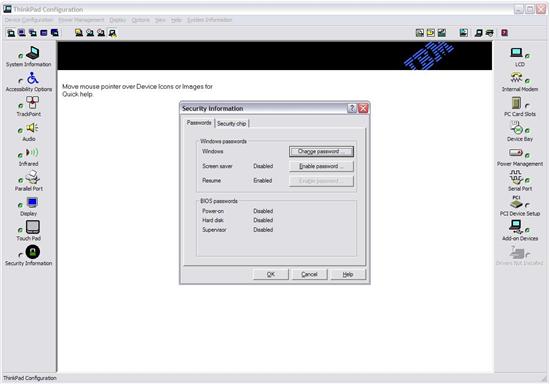Select the Serial Port icon
The height and width of the screenshot is (384, 550).
516,177
